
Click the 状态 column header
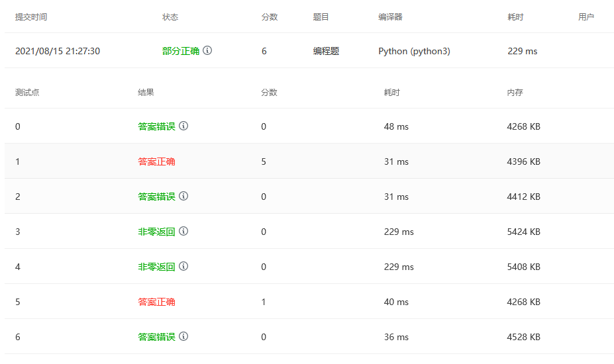(x=170, y=17)
